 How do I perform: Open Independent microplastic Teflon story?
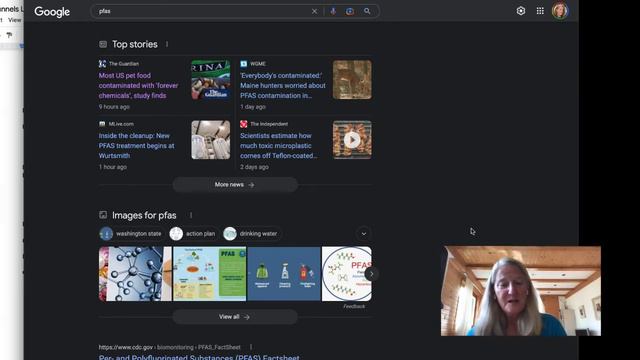[278, 146]
